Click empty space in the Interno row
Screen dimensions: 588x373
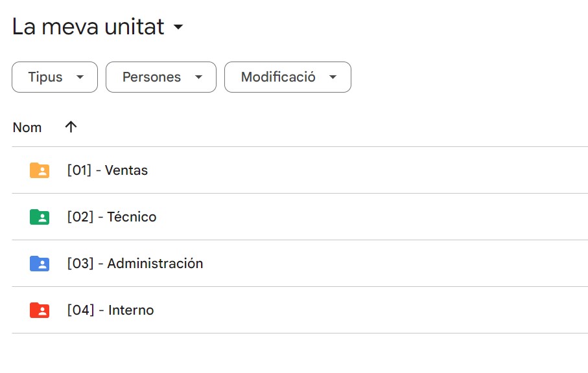coord(389,310)
